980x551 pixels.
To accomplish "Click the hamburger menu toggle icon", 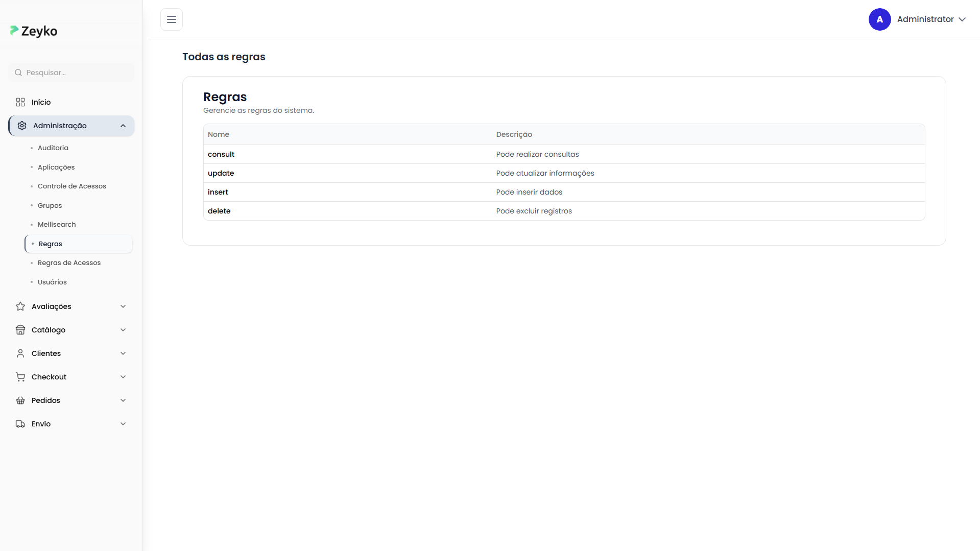I will pyautogui.click(x=172, y=19).
